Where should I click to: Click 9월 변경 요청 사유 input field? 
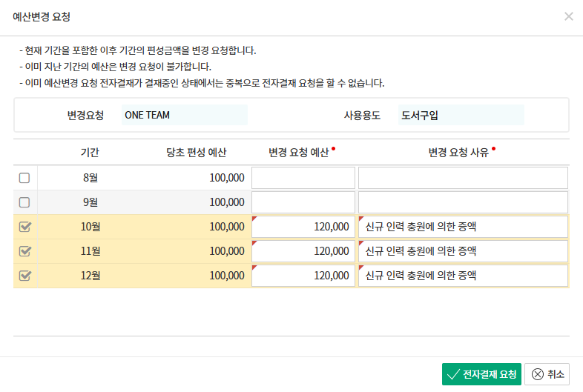463,202
